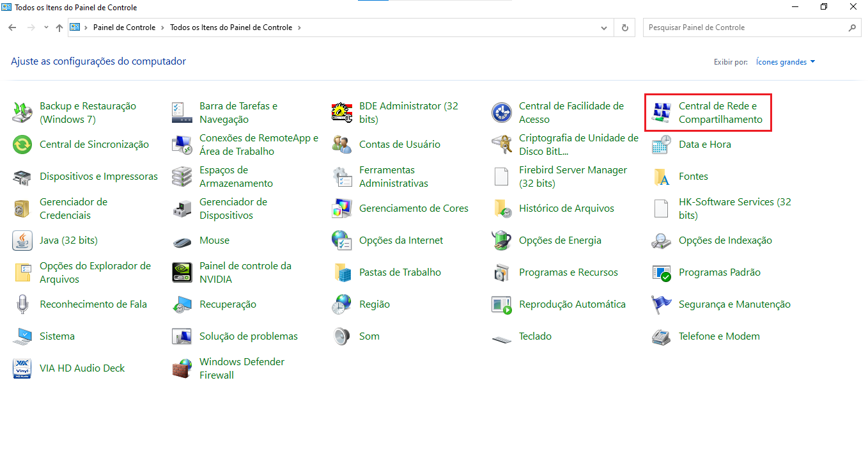Viewport: 868px width, 472px height.
Task: Click the BDE Administrator icon
Action: 342,113
